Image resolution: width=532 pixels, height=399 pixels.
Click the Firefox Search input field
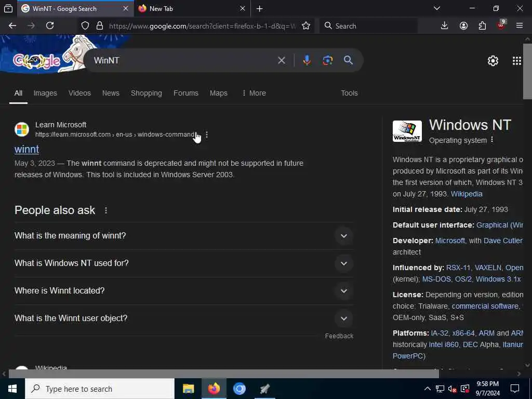point(368,26)
